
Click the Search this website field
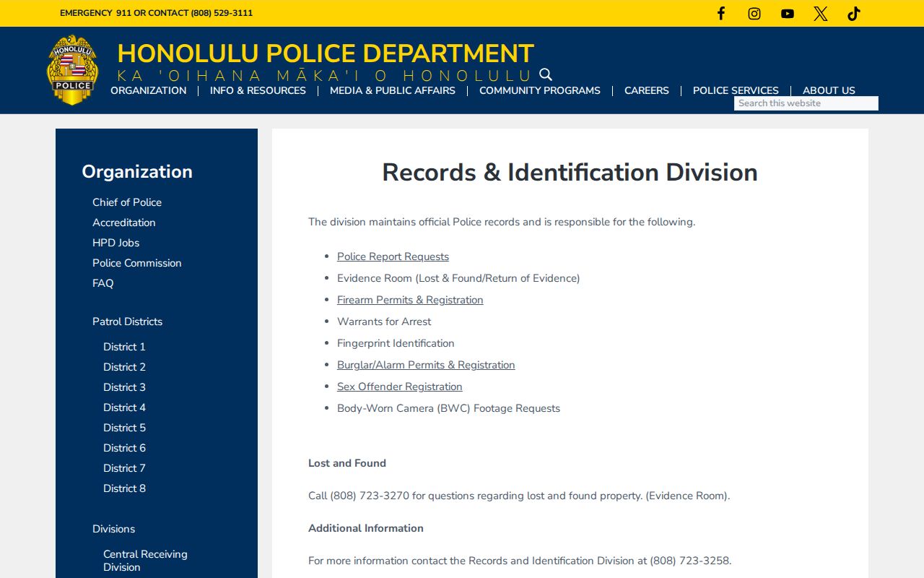[806, 103]
